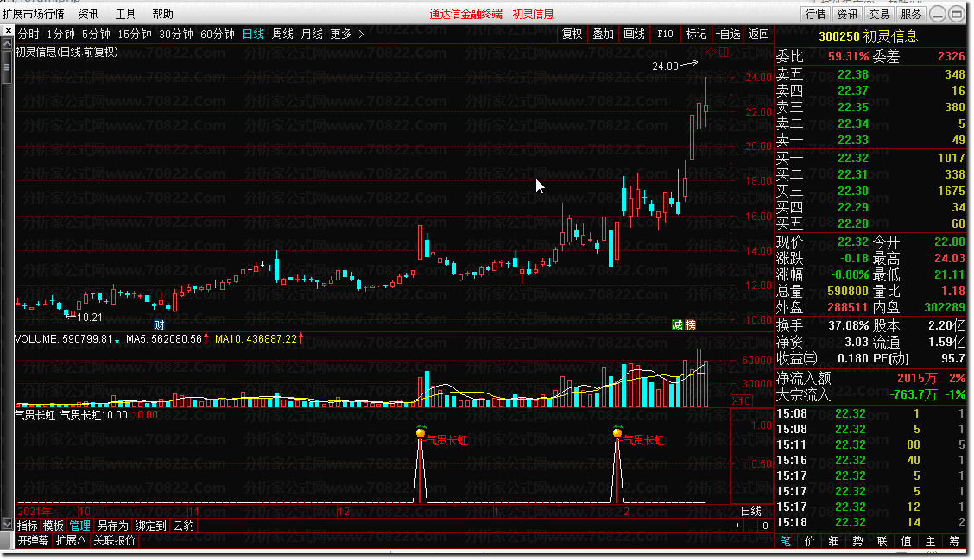
Task: Open the 复权 adjustment option
Action: click(x=572, y=35)
